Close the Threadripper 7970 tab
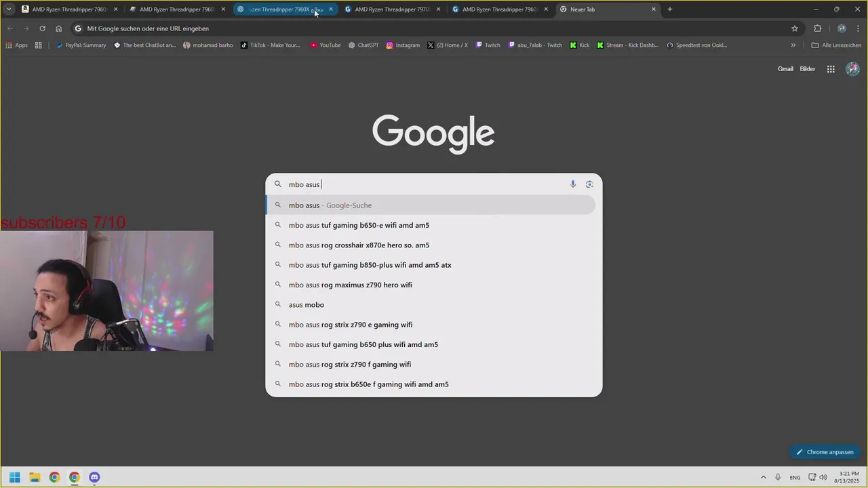This screenshot has height=488, width=868. click(438, 9)
